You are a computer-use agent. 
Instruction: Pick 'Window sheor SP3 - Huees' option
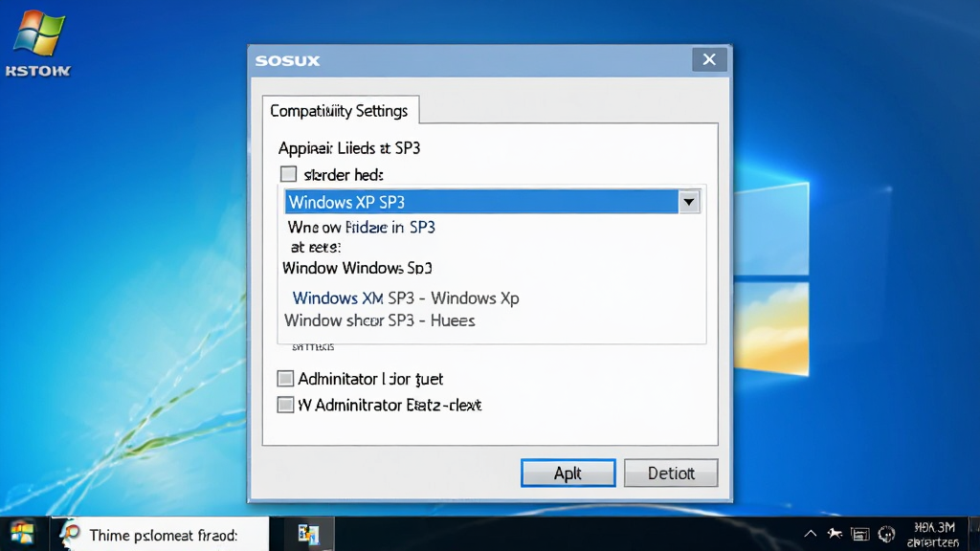click(x=379, y=320)
